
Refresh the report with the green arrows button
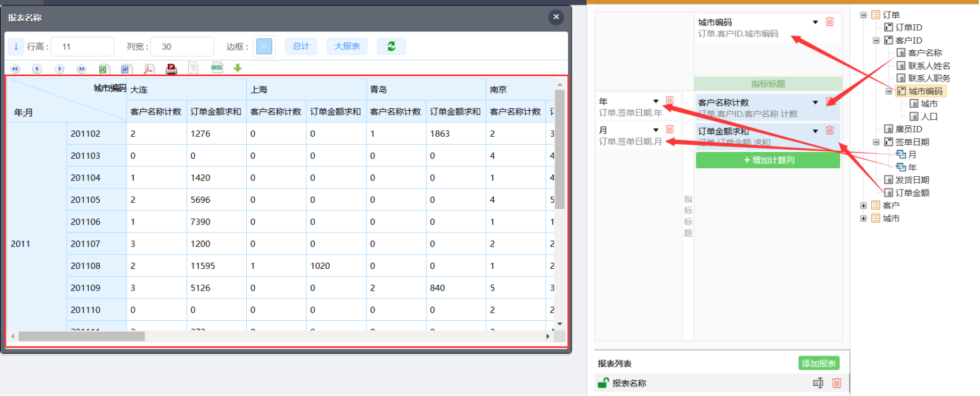point(391,47)
